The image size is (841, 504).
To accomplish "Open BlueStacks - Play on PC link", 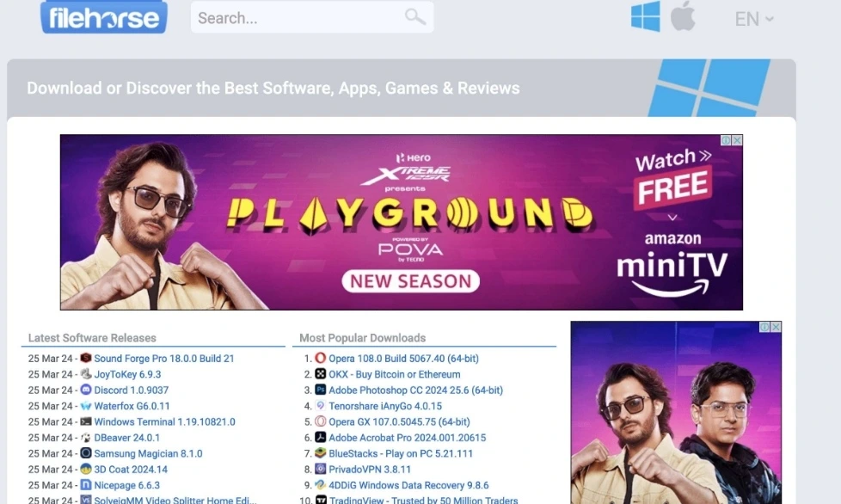I will (402, 453).
